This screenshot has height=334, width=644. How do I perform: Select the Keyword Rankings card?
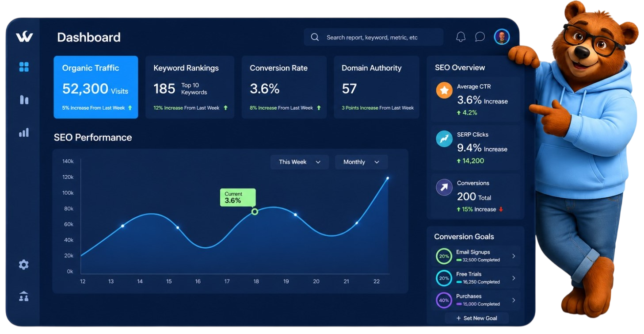(x=190, y=87)
